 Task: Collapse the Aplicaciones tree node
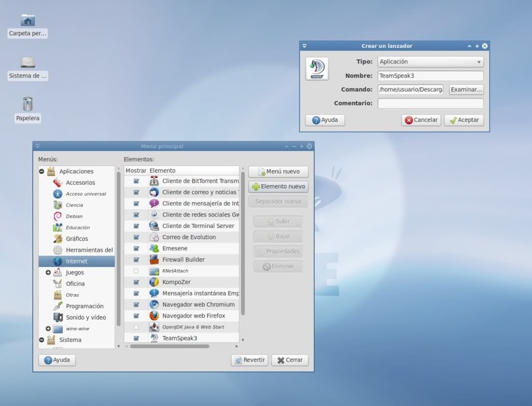(x=42, y=171)
